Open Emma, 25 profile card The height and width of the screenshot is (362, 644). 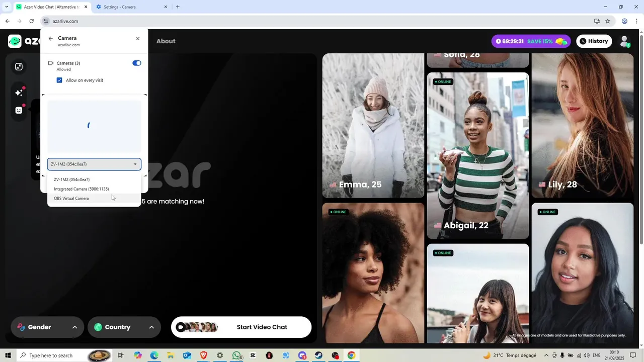pos(373,126)
